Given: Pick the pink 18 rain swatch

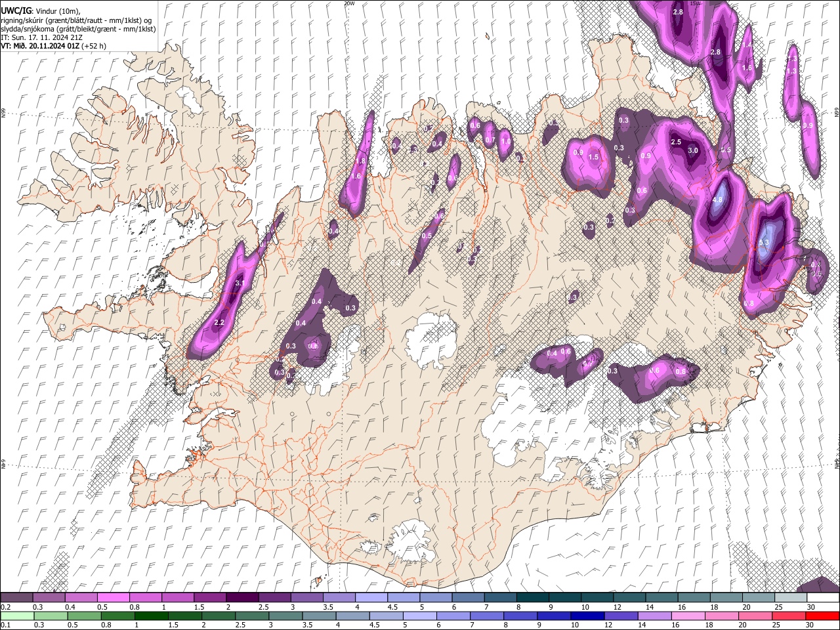Looking at the screenshot, I should click(722, 616).
